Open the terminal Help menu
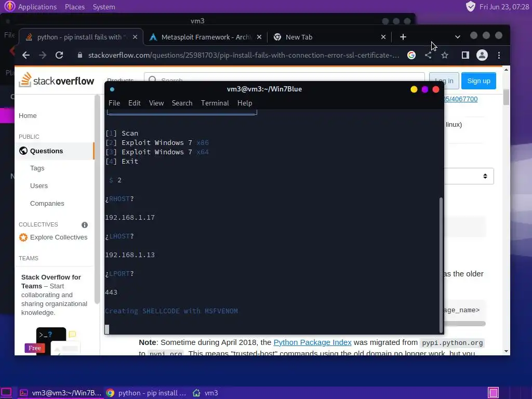532x399 pixels. (245, 103)
